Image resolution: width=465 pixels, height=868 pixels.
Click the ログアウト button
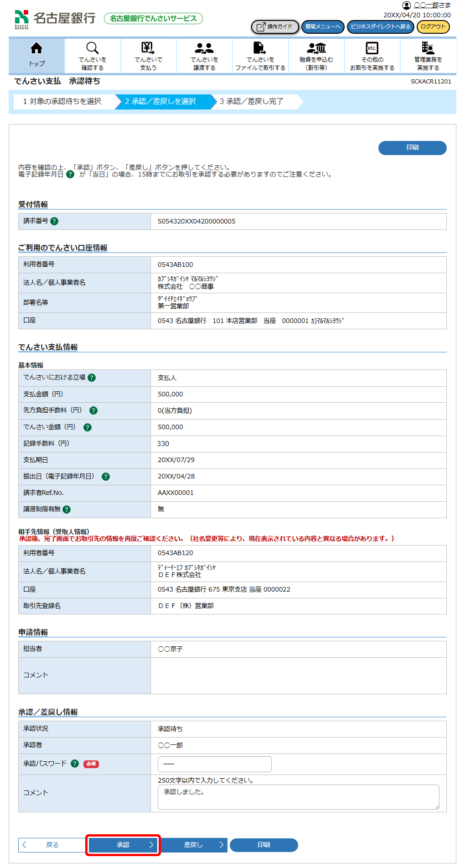coord(433,27)
